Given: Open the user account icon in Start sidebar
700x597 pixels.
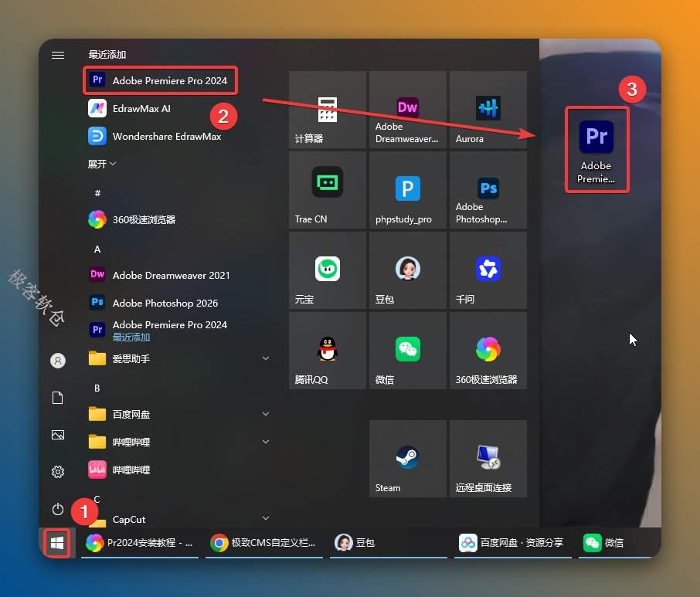Looking at the screenshot, I should 58,361.
